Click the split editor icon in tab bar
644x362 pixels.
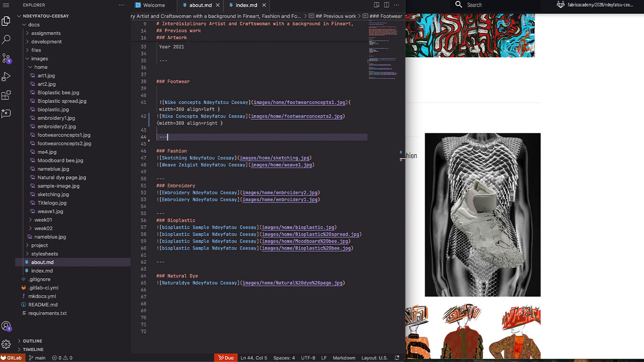click(387, 5)
